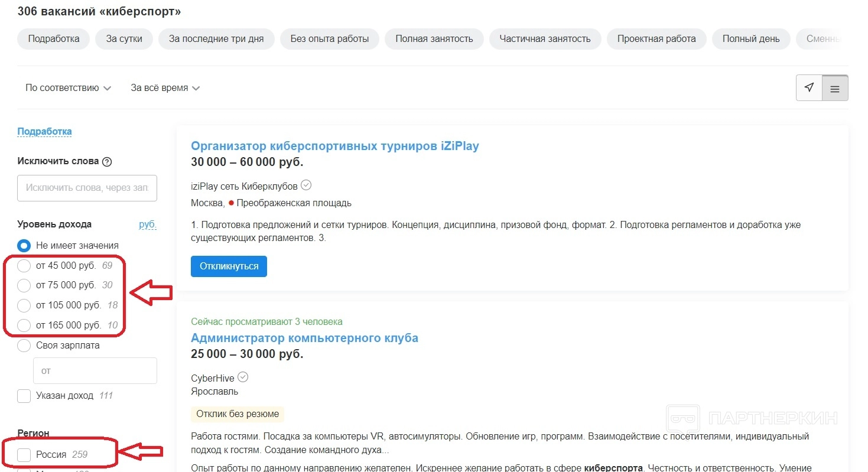Click the Исключить слова input field
Screen dimensions: 868x472
[x=87, y=188]
